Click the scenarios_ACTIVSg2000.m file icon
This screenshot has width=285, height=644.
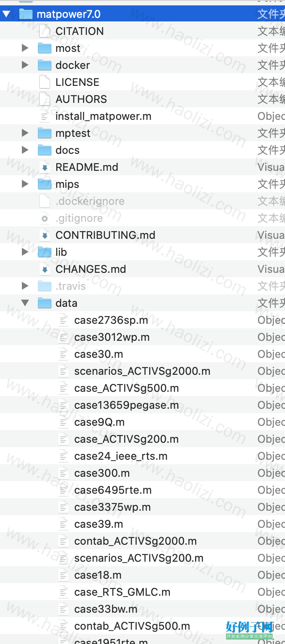click(63, 371)
